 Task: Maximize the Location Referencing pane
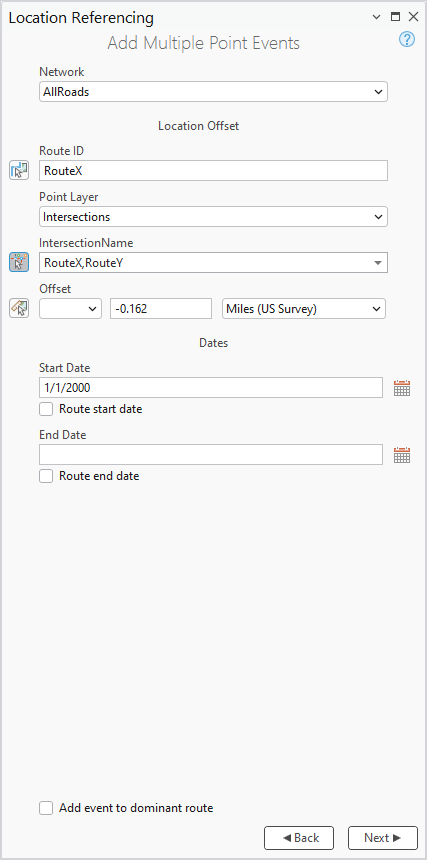tap(395, 17)
